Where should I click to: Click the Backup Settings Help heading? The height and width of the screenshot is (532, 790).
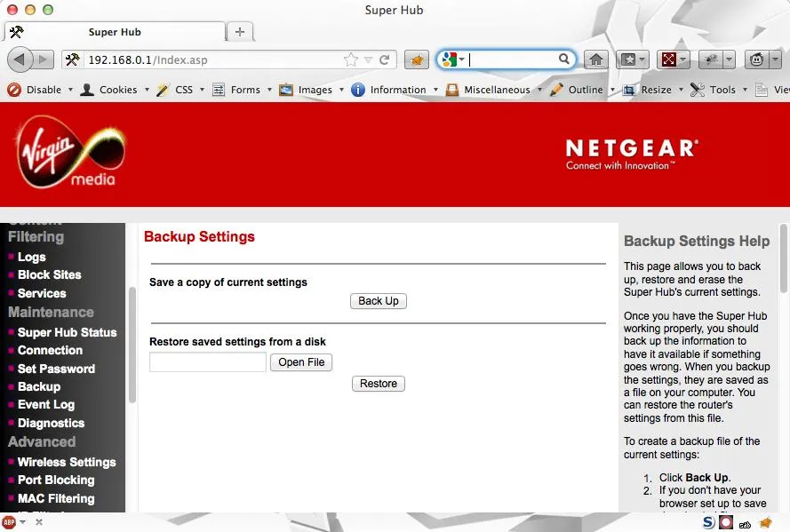[697, 241]
